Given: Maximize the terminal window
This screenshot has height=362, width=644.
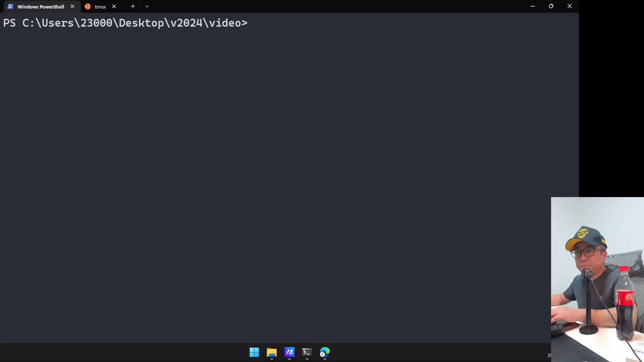Looking at the screenshot, I should (x=551, y=6).
